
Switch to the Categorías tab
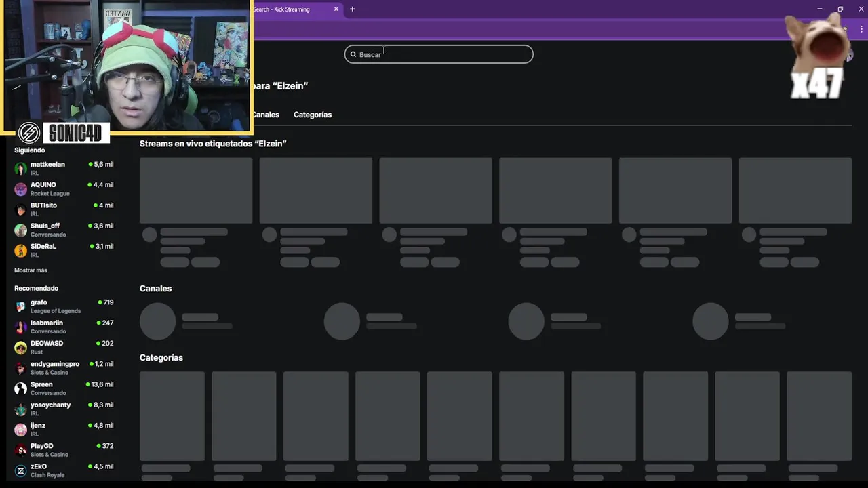[313, 115]
